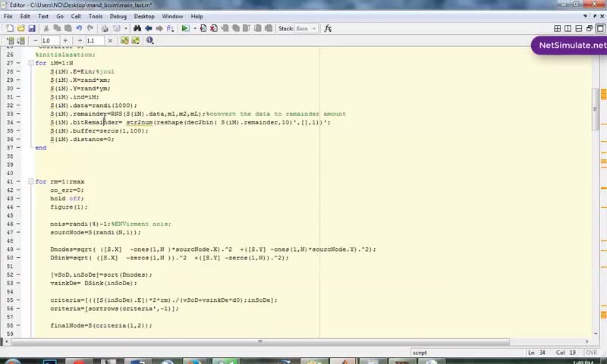Open the fx function browser
607x364 pixels.
(x=328, y=28)
